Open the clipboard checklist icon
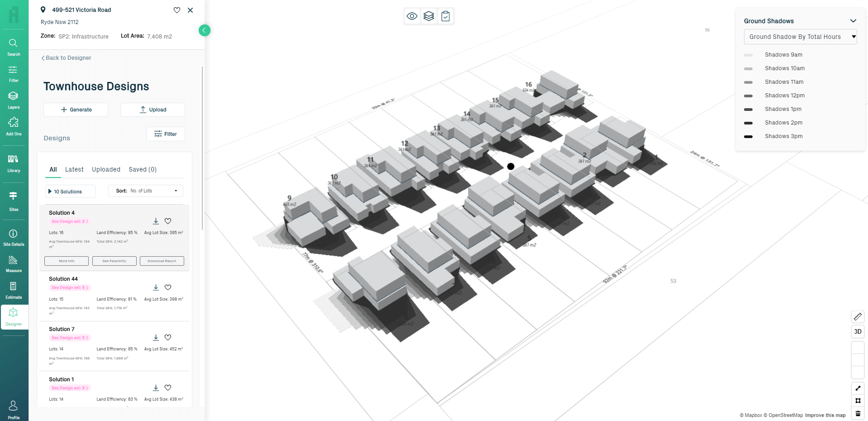The width and height of the screenshot is (868, 421). pos(445,16)
